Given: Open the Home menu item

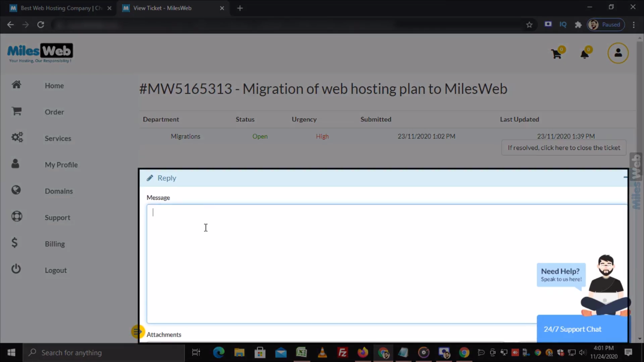Looking at the screenshot, I should point(54,85).
